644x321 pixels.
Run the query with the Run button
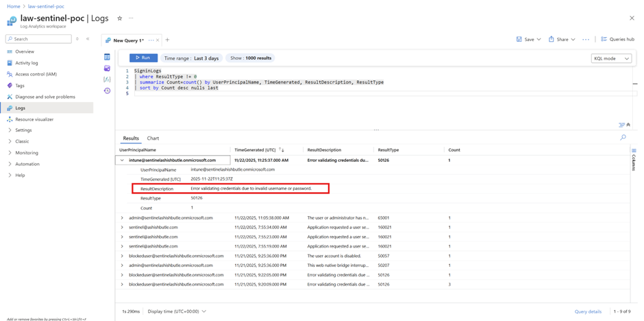point(143,58)
